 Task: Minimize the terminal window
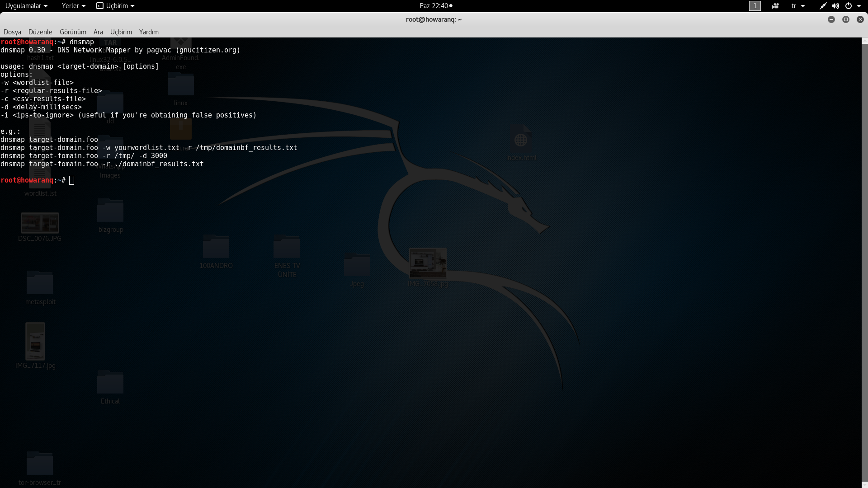[831, 19]
